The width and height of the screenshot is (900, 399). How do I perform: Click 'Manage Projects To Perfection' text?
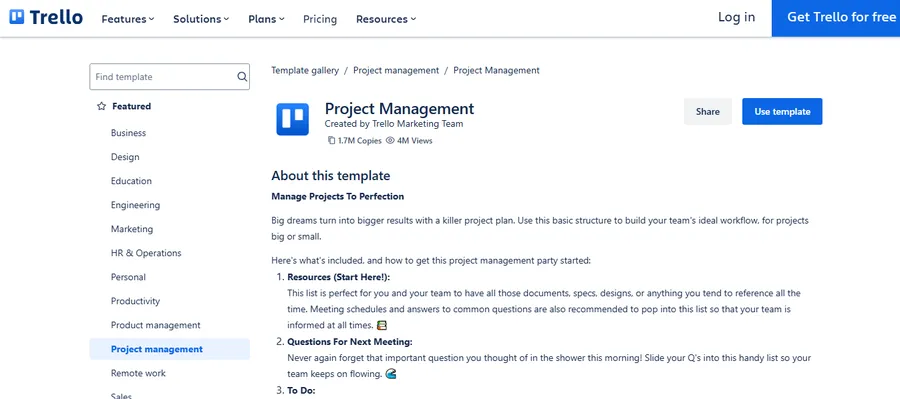338,196
